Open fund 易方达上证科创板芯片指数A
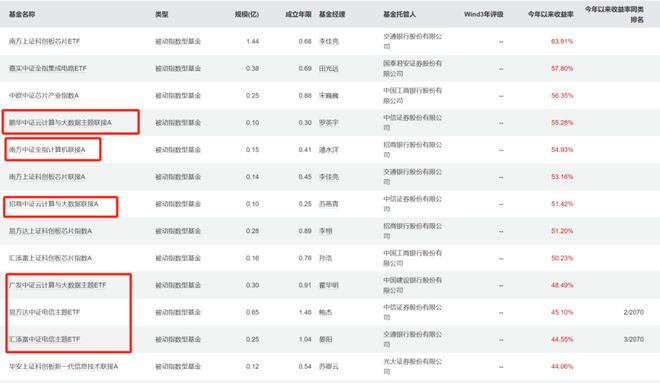Image resolution: width=660 pixels, height=383 pixels. click(x=51, y=231)
